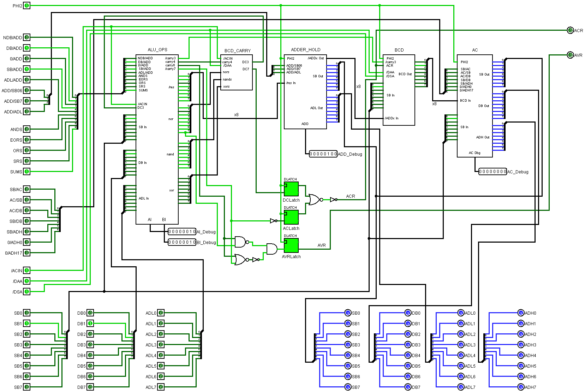585x392 pixels.
Task: Flip the /DAA input pin
Action: 27,281
